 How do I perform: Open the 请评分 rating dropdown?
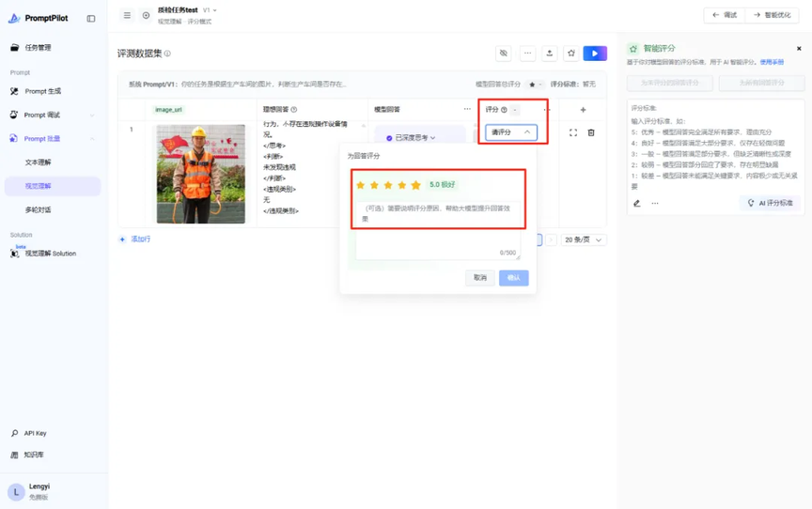tap(511, 132)
